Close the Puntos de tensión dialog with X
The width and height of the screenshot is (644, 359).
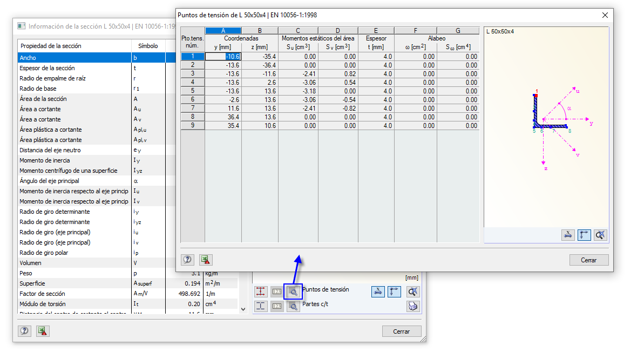[x=605, y=15]
